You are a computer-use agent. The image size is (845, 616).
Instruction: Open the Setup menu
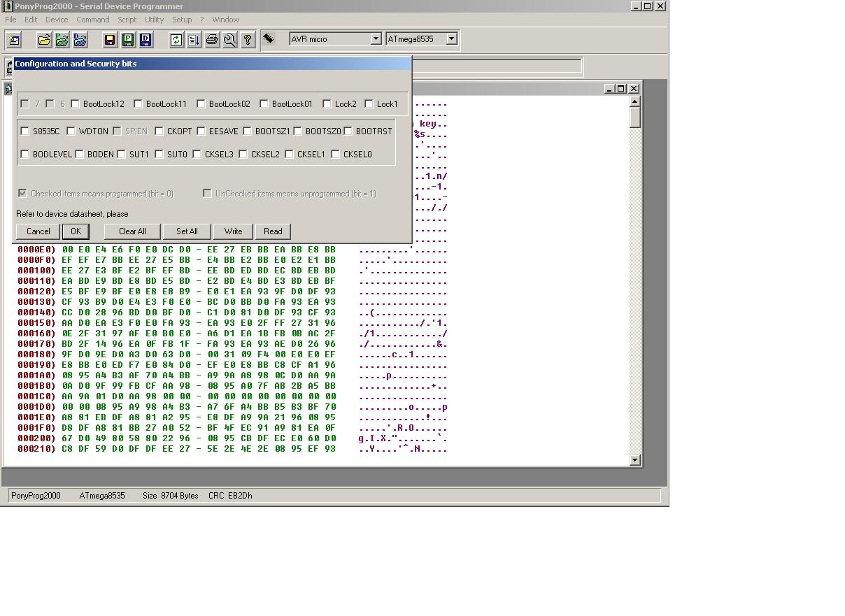click(x=182, y=20)
